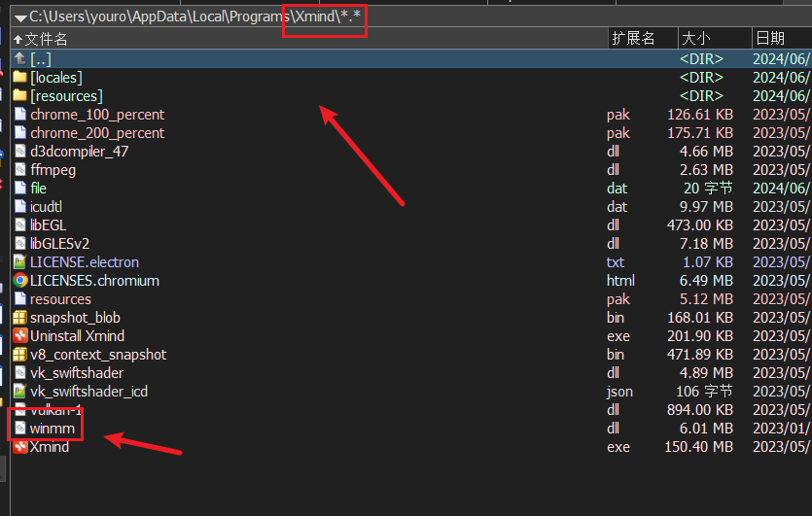Select the vk_swiftshader_icd json icon

pos(20,392)
